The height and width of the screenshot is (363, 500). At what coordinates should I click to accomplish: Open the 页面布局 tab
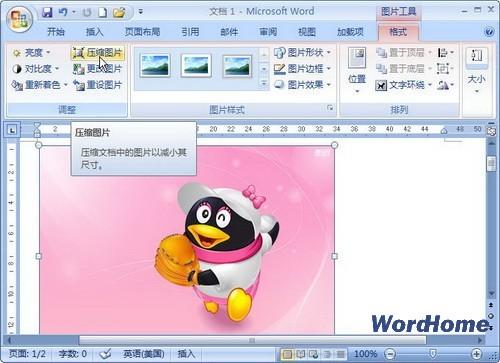[142, 32]
